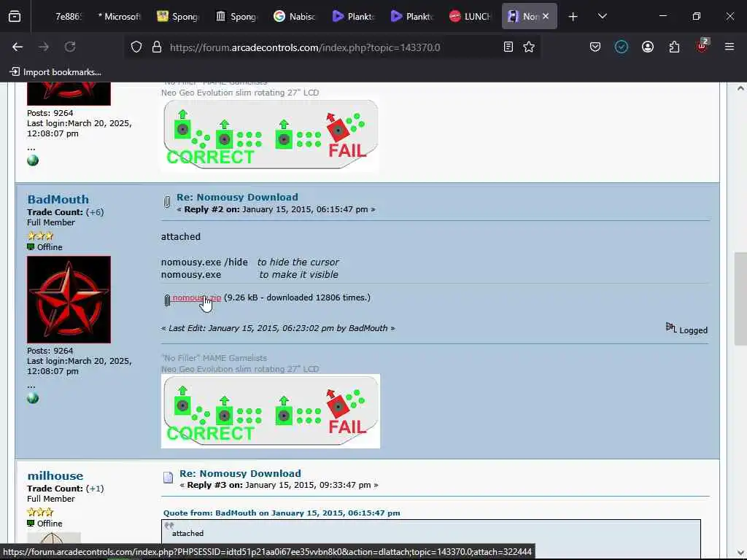Click Import bookmarks in bookmarks toolbar
This screenshot has height=560, width=747.
[55, 72]
